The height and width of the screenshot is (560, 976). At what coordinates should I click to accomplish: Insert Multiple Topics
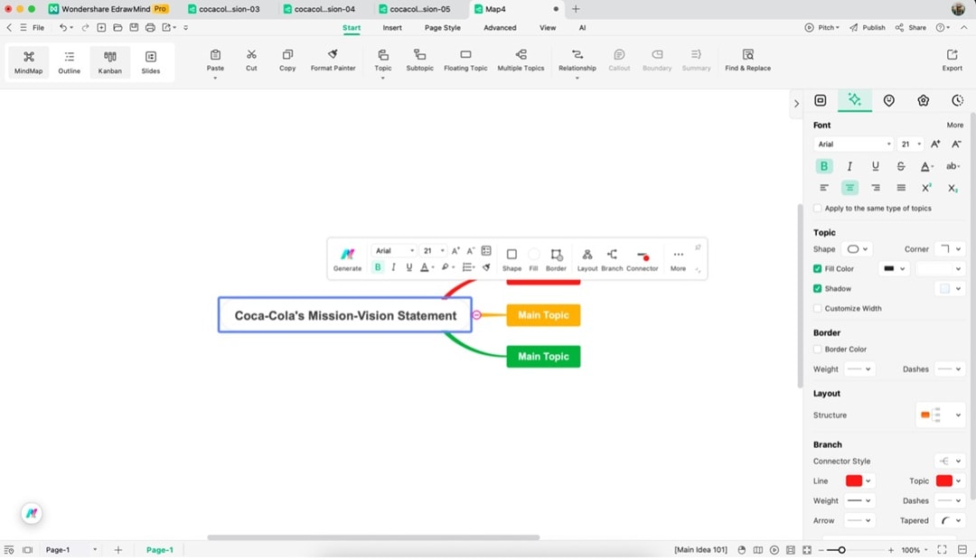point(521,61)
